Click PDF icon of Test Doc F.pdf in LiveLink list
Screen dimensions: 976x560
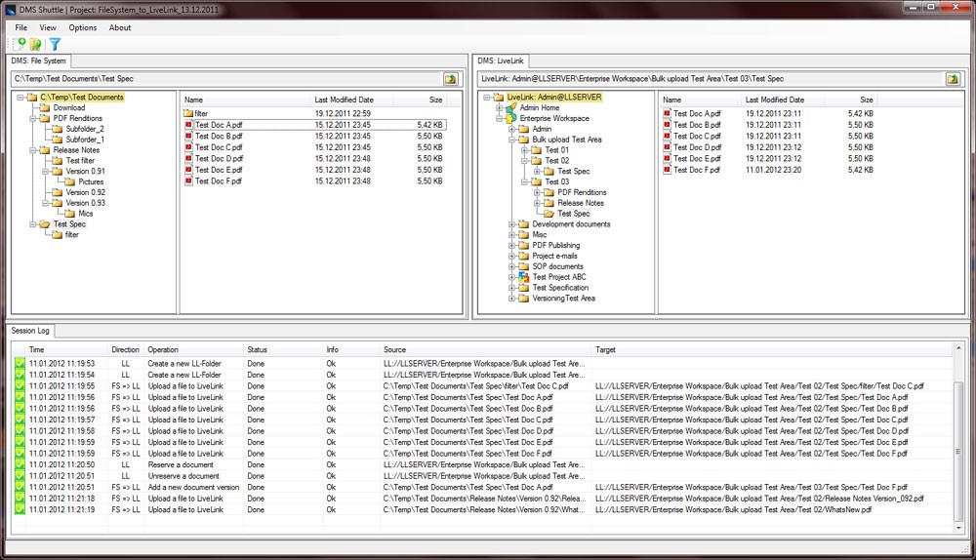[667, 169]
